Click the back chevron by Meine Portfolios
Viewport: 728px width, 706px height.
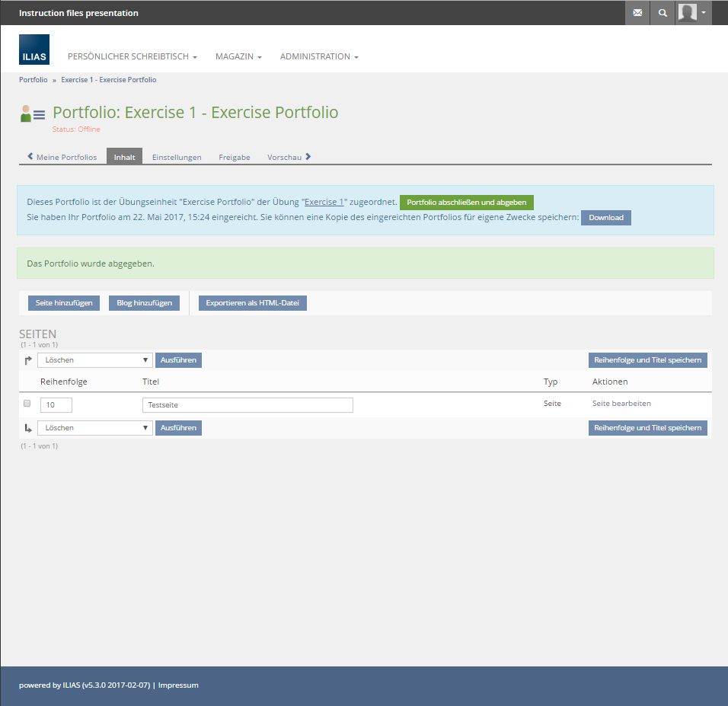coord(30,157)
